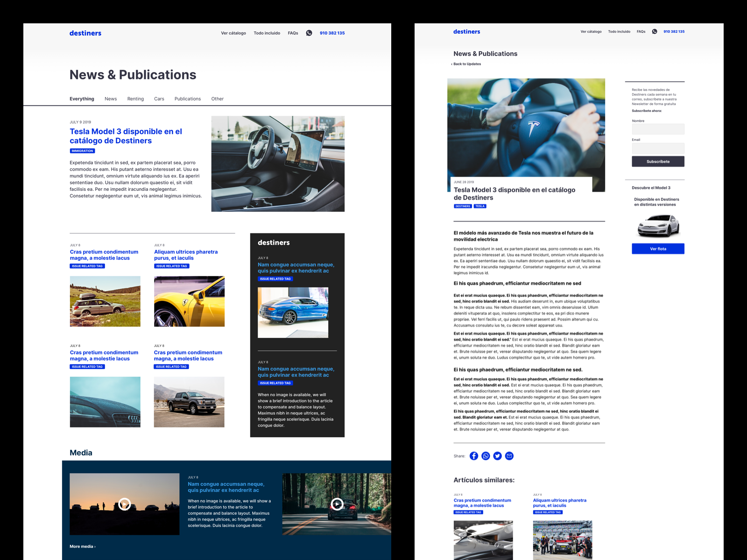Click Ver cátalogo in the navigation
The image size is (747, 560).
pos(233,33)
